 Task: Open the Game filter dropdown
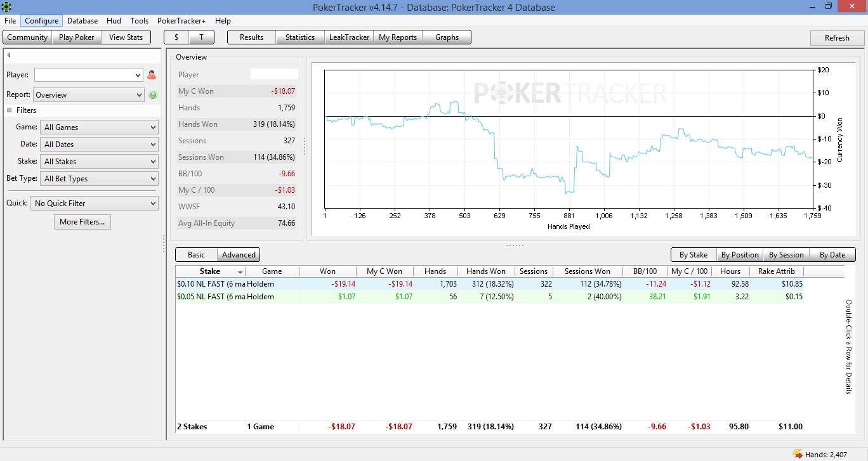[99, 127]
